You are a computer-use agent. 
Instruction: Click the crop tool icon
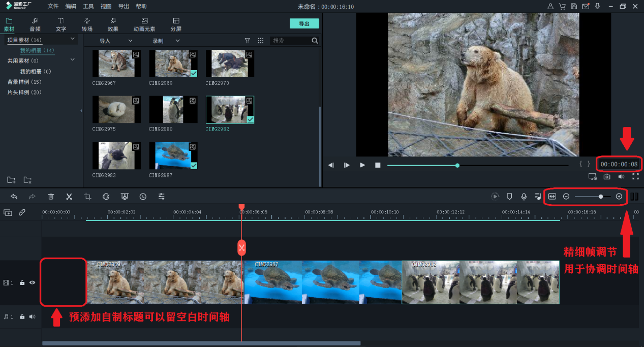coord(87,197)
